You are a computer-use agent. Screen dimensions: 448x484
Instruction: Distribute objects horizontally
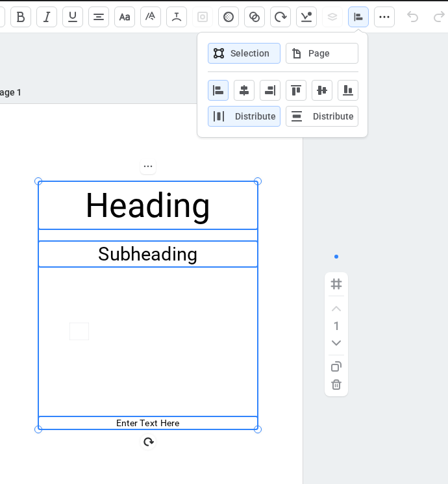[244, 116]
